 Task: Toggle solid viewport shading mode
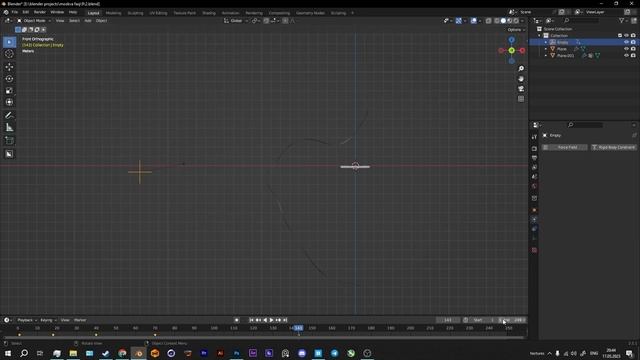point(503,21)
